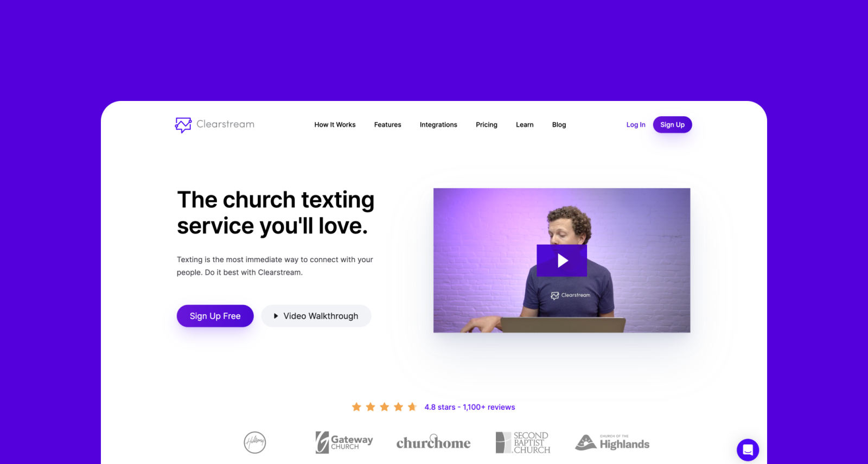Click the partially filled fifth star
This screenshot has width=868, height=464.
412,406
